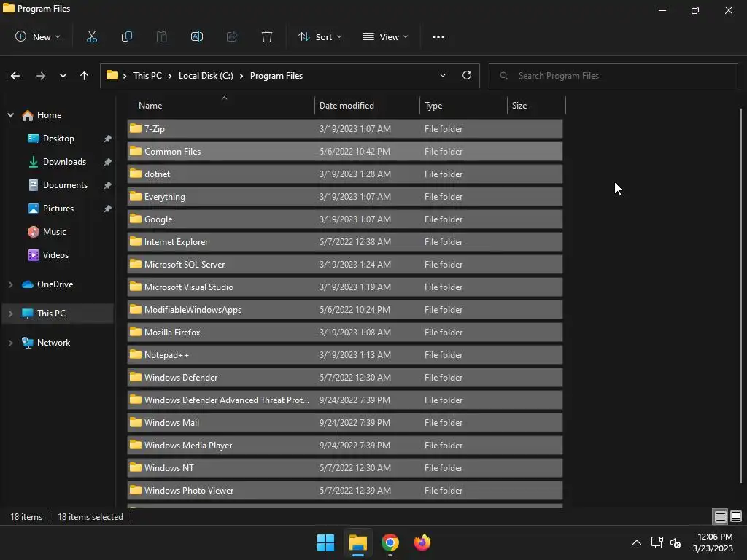The image size is (747, 560).
Task: Refresh the Program Files folder
Action: tap(467, 75)
